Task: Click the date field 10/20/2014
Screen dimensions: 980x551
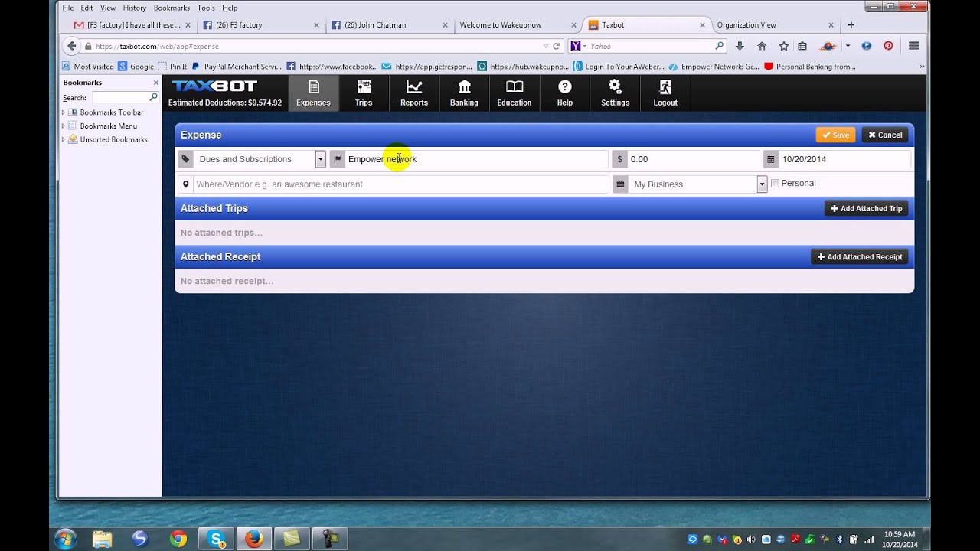Action: 844,159
